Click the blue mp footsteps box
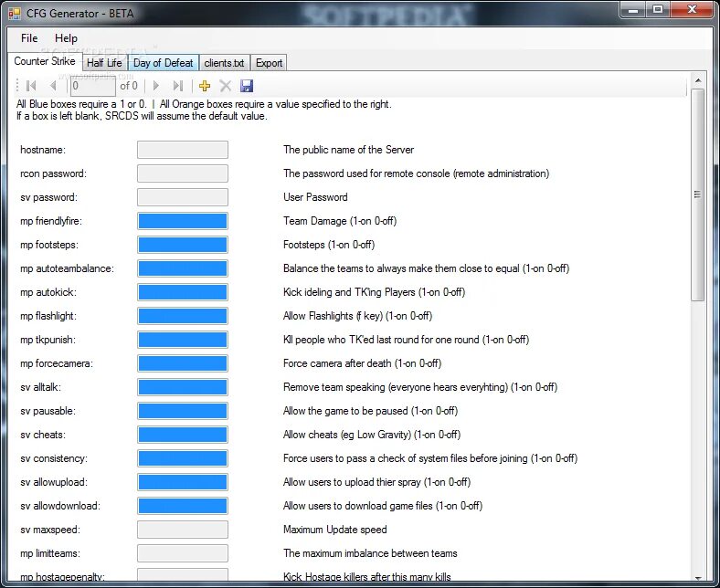The image size is (720, 588). click(183, 245)
